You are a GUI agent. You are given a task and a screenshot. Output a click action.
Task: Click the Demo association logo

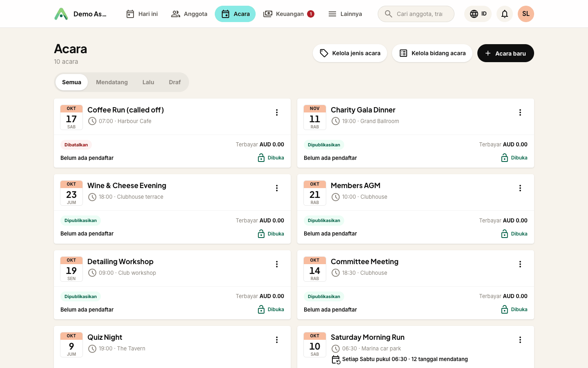coord(61,14)
